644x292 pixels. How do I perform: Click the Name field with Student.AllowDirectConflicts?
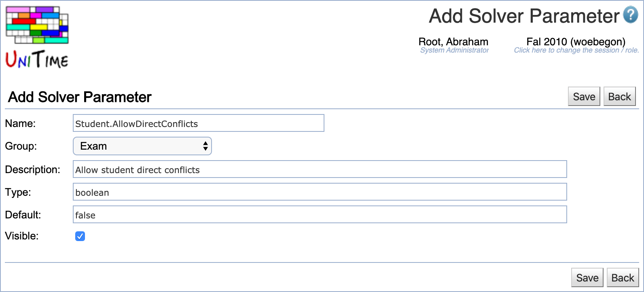(198, 123)
